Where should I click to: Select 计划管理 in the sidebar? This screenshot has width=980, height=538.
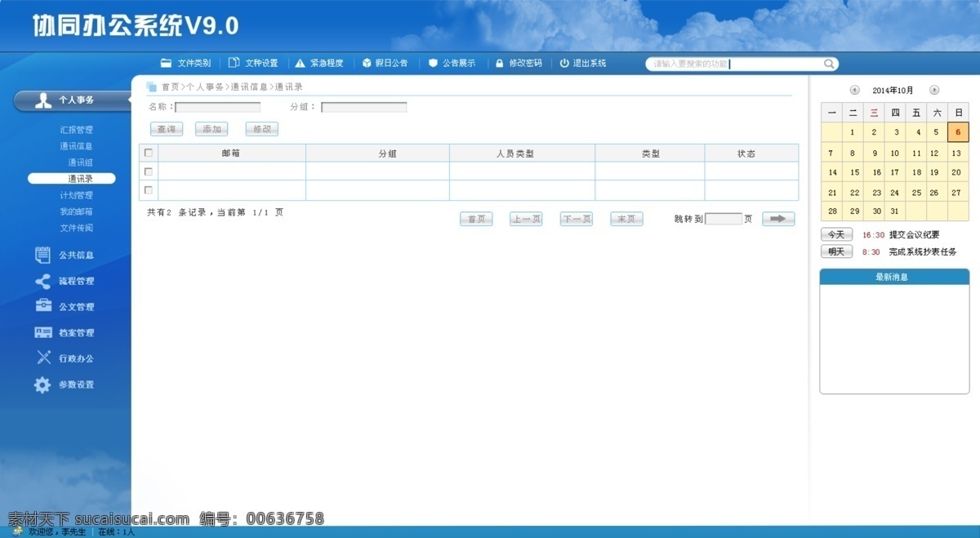(x=77, y=195)
